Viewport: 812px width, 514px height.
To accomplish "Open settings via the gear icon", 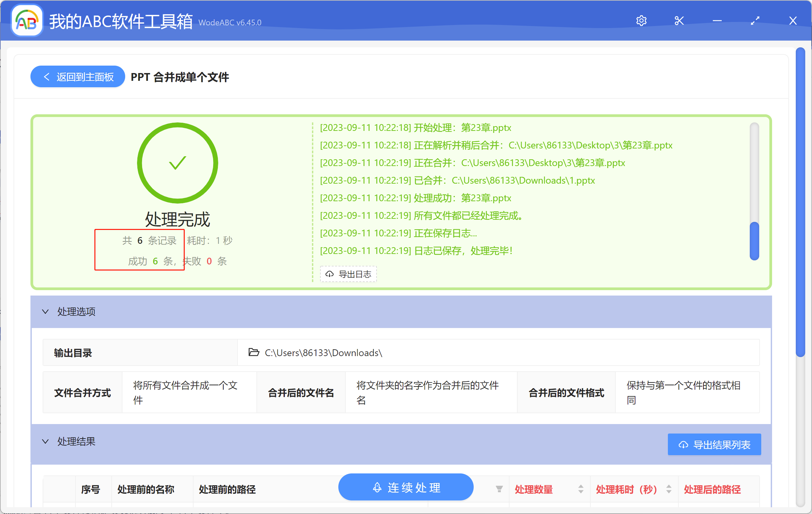I will tap(641, 21).
